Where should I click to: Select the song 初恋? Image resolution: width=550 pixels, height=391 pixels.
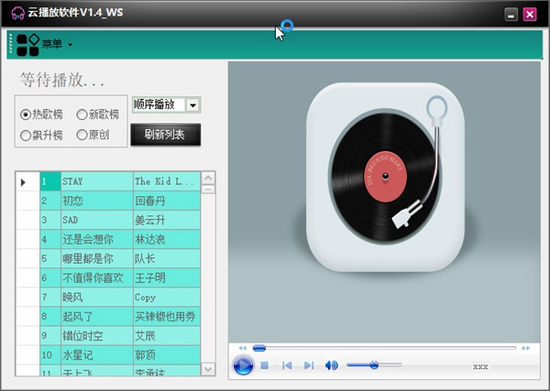coord(97,201)
